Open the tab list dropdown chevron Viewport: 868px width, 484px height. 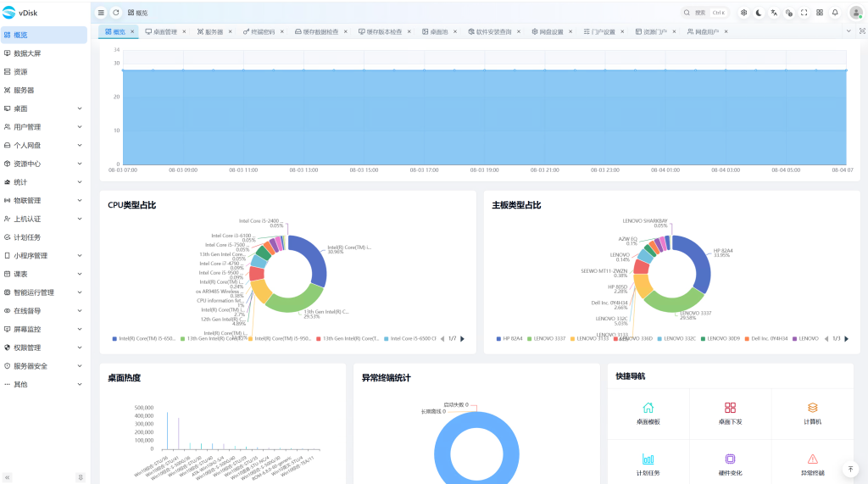click(x=848, y=31)
